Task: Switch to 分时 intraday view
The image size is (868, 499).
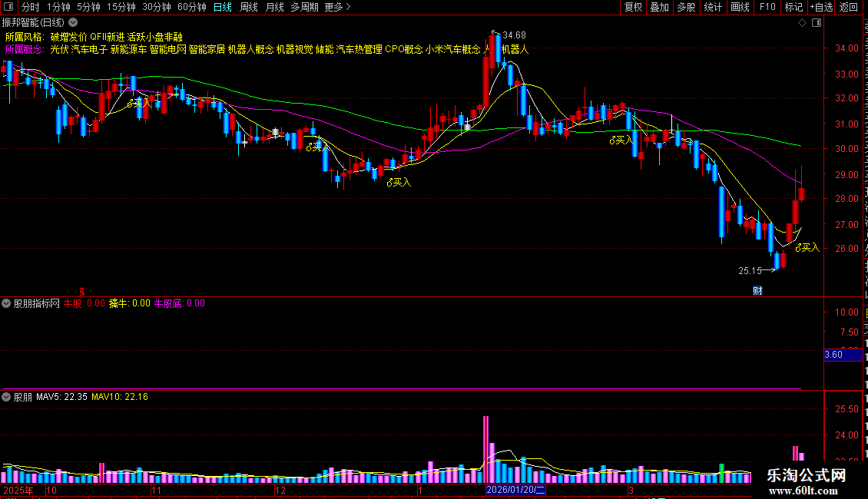Action: (x=30, y=7)
